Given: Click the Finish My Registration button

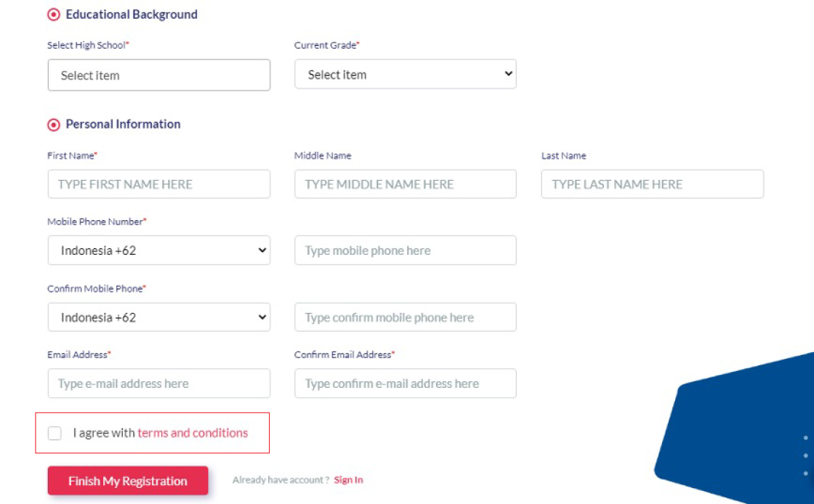Looking at the screenshot, I should 128,481.
